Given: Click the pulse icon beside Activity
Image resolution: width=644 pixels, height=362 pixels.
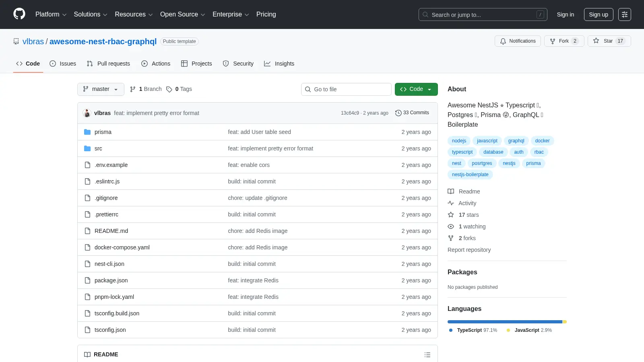Looking at the screenshot, I should [451, 203].
